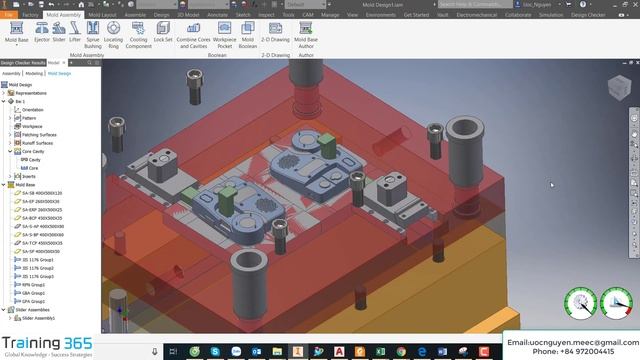Select the SA-SB 400X500X120 plate
Screen dimensions: 640x360
tap(42, 193)
